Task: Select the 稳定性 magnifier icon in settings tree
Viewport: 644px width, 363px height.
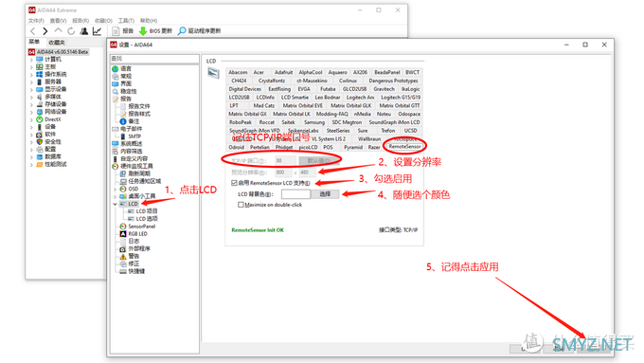Action: pyautogui.click(x=116, y=91)
